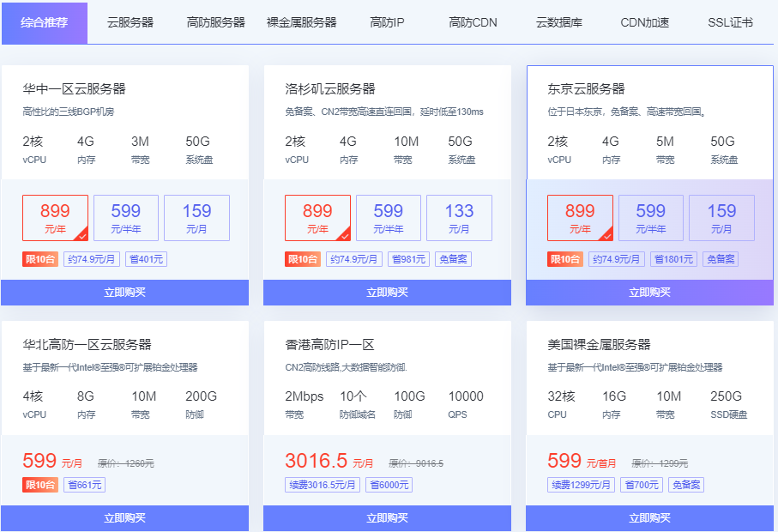This screenshot has width=778, height=532.
Task: Open the 华北高防一区云服务器 title
Action: tap(87, 344)
